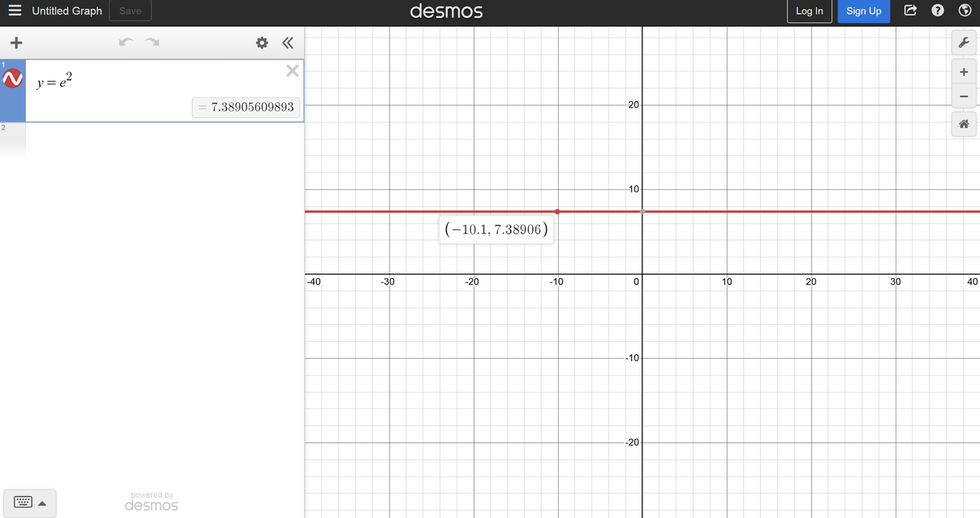The width and height of the screenshot is (980, 518).
Task: Expand the on-screen keyboard panel
Action: (x=30, y=503)
